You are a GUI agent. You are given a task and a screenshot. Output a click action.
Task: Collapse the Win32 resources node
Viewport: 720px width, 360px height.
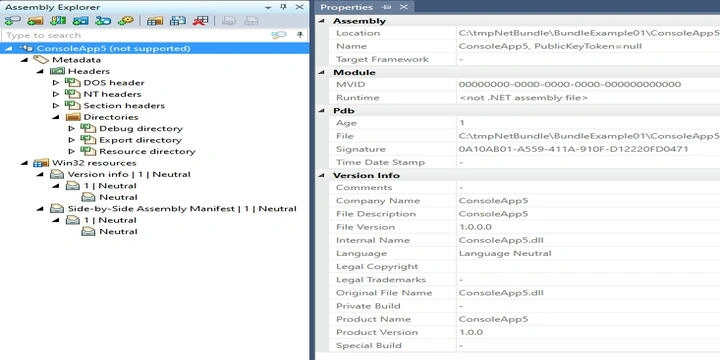[24, 163]
